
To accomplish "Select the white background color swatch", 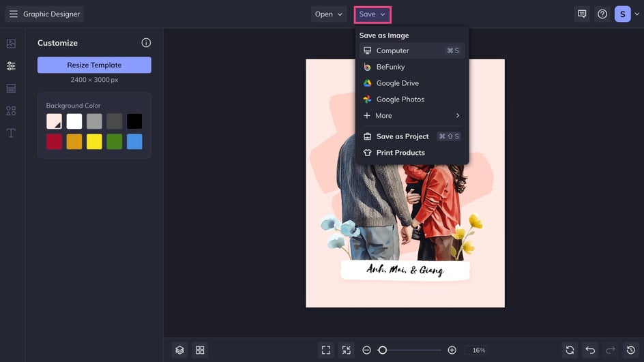I will coord(74,121).
